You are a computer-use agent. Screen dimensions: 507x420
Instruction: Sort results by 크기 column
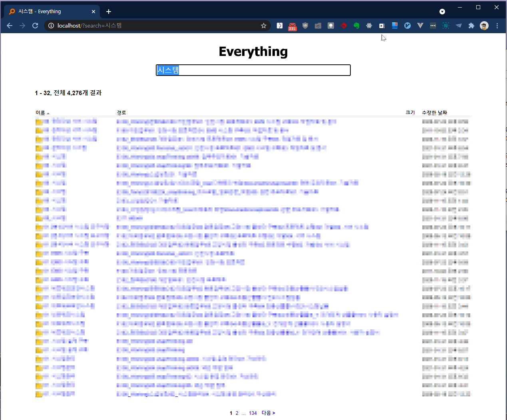click(410, 113)
